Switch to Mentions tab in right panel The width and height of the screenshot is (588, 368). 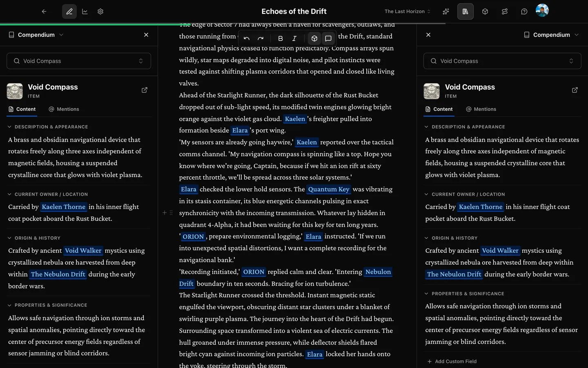point(481,109)
